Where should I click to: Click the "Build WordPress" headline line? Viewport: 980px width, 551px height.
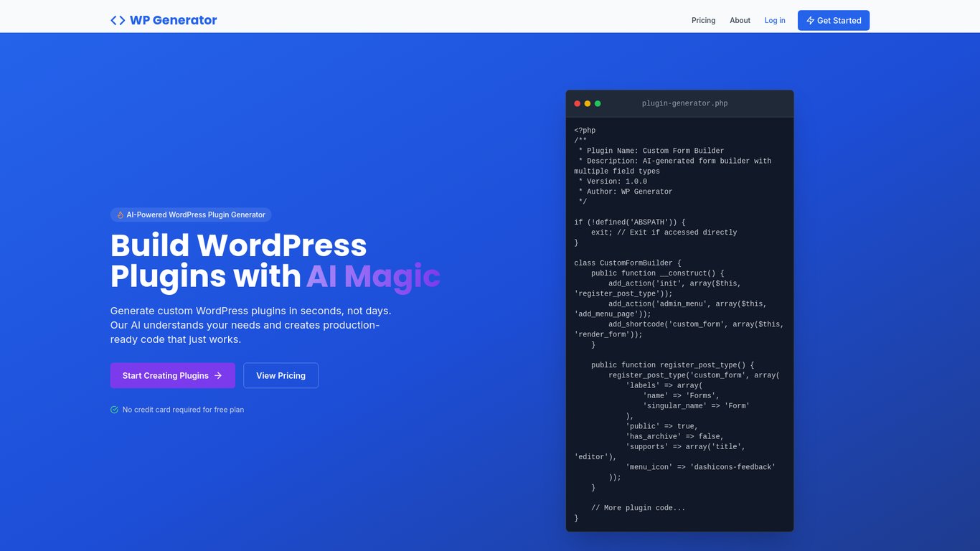(x=239, y=245)
